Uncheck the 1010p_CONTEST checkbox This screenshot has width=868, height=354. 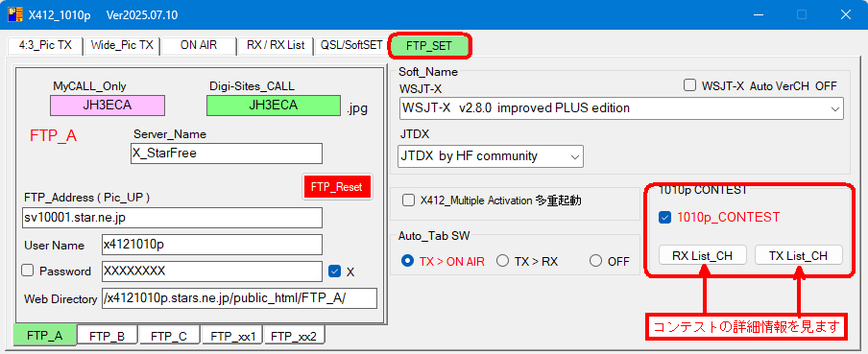(664, 218)
